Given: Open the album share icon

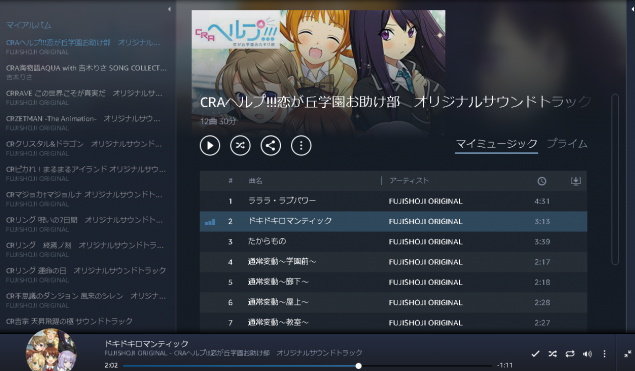Looking at the screenshot, I should 271,145.
